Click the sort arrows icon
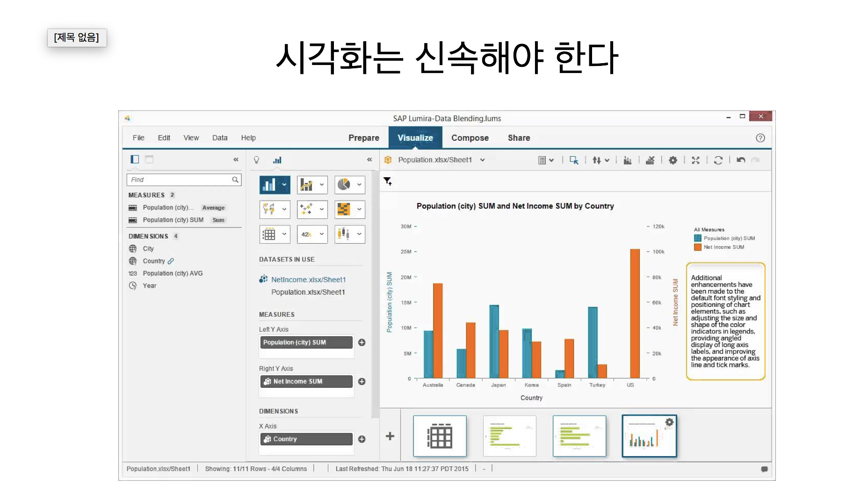 tap(597, 160)
